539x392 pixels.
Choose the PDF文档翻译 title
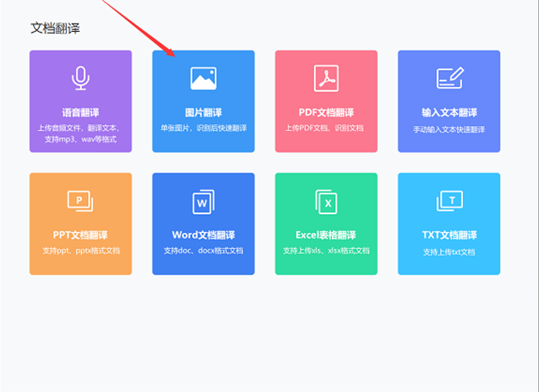point(326,113)
